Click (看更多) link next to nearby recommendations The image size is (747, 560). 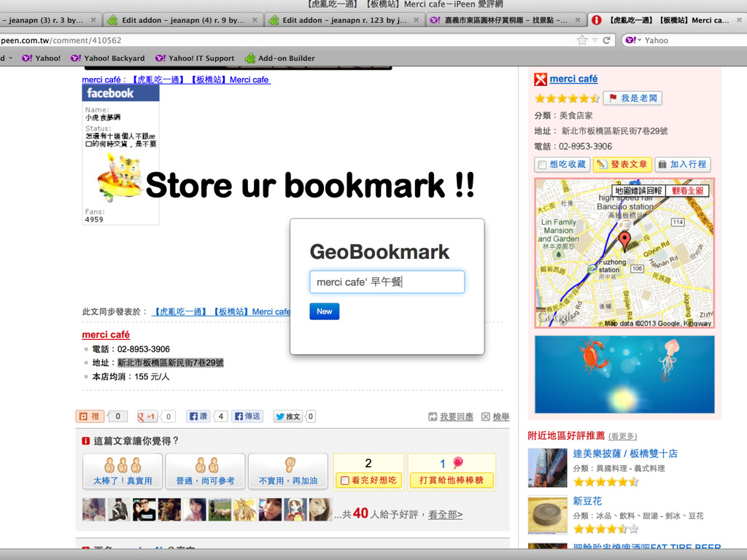(x=623, y=436)
